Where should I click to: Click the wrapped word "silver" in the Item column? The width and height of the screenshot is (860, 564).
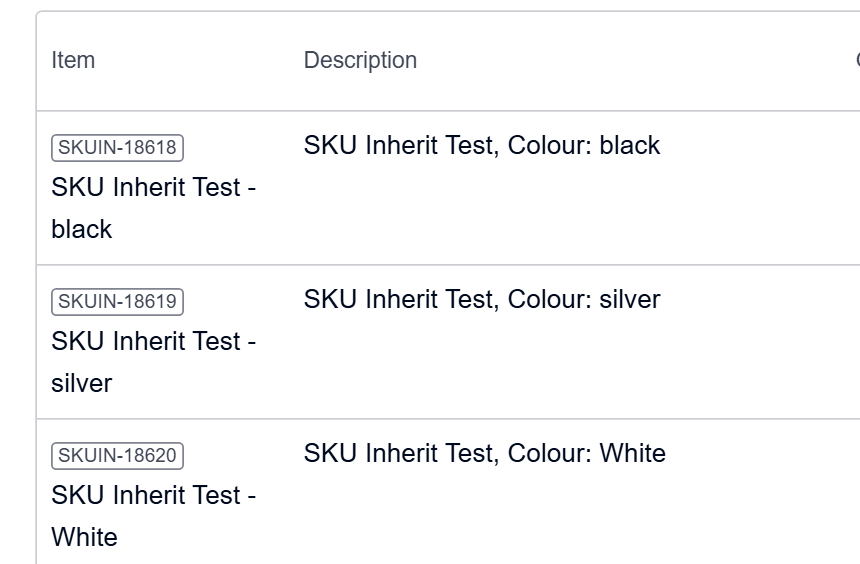coord(82,384)
